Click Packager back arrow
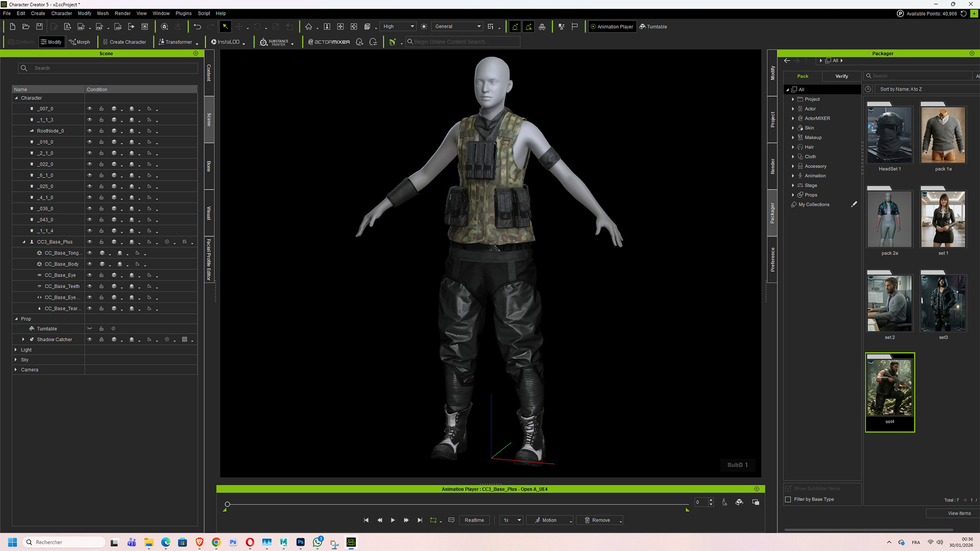 787,61
